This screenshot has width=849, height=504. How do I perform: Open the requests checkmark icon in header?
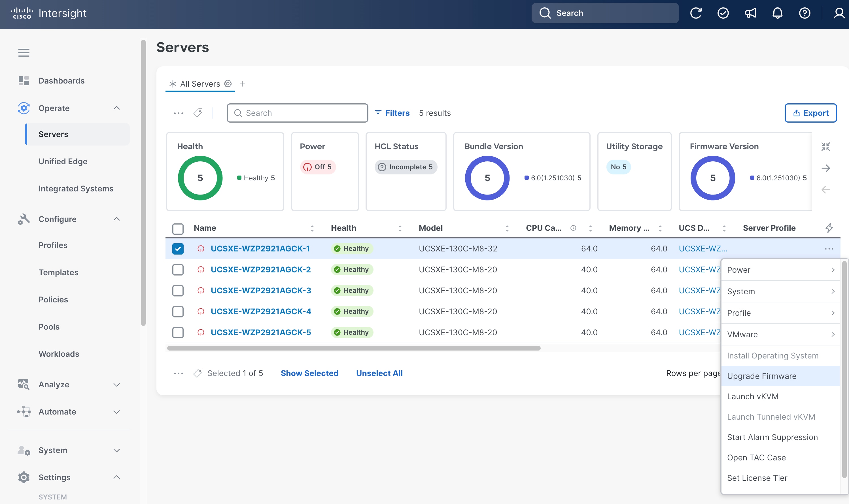point(723,13)
